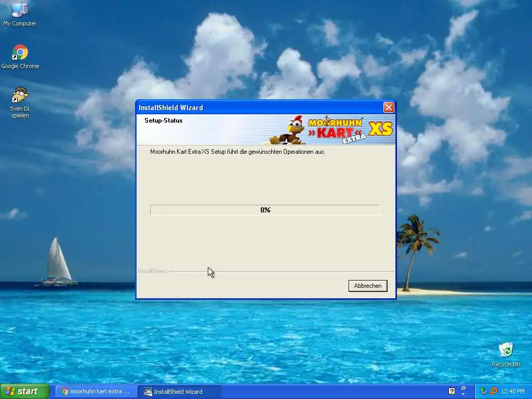Click the setup operations description text
This screenshot has height=399, width=532.
(x=237, y=152)
